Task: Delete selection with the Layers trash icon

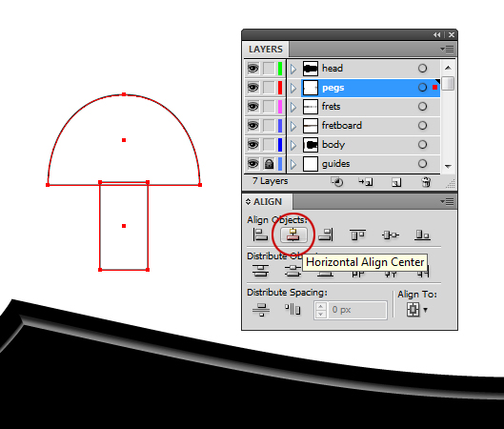Action: coord(426,182)
